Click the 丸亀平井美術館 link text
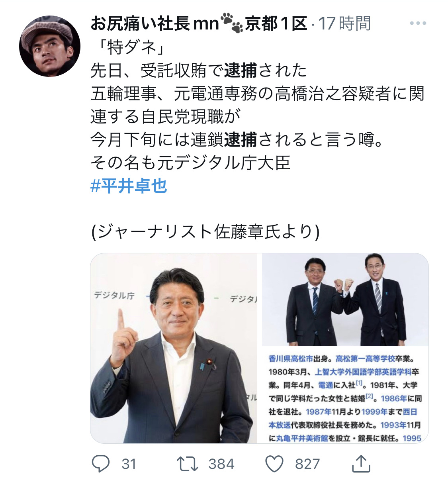 pyautogui.click(x=302, y=438)
